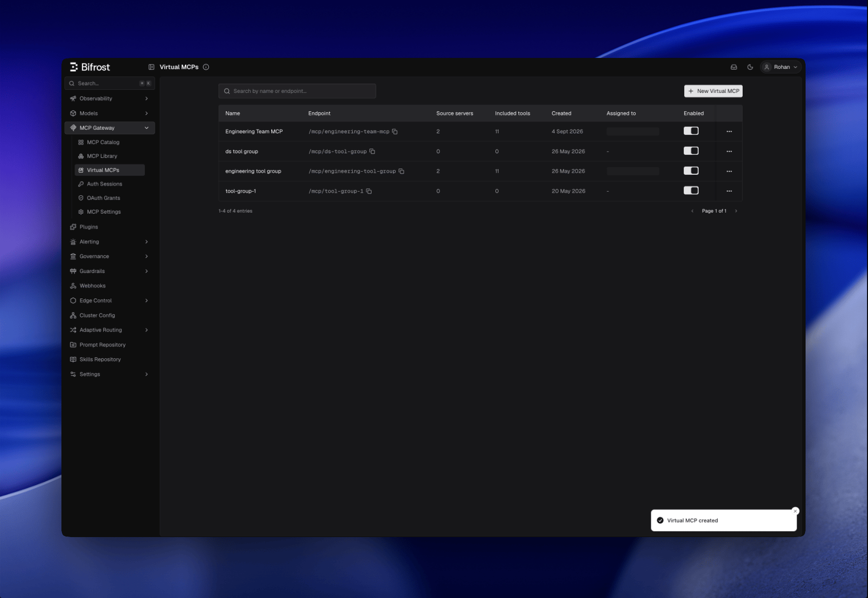868x598 pixels.
Task: Open actions menu for Engineering Team MCP
Action: (729, 131)
